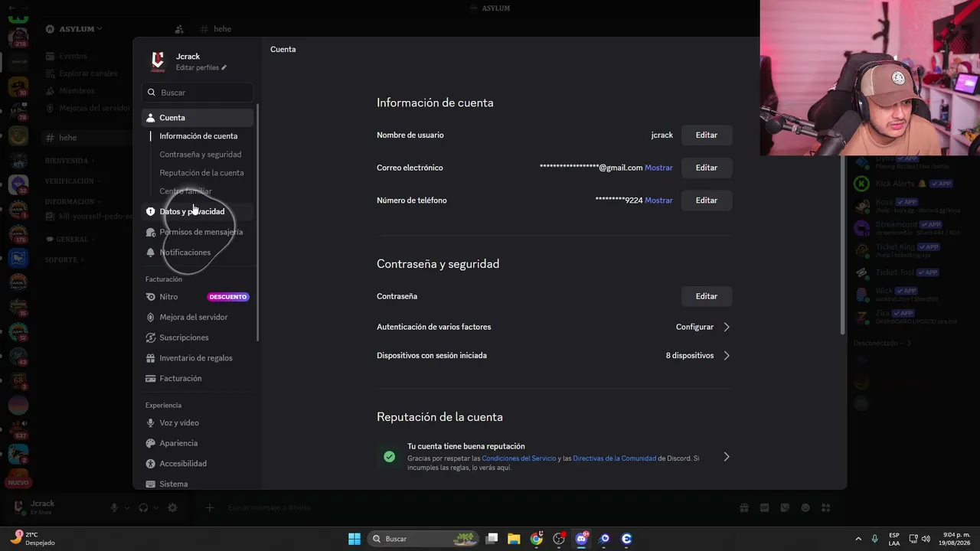
Task: Expand Dispositivos con sesión iniciada arrow
Action: coord(727,356)
